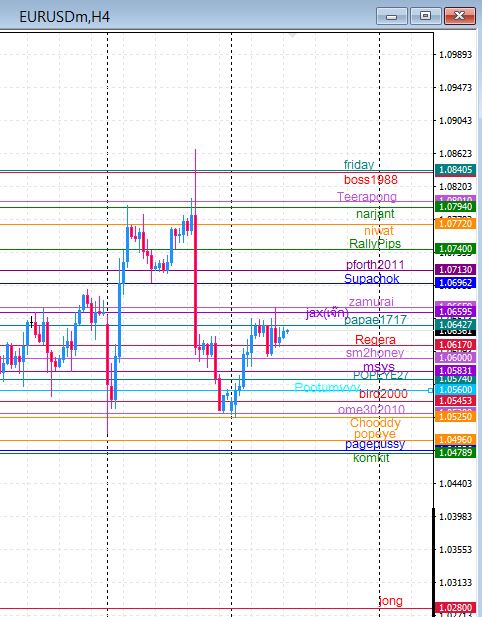This screenshot has width=482, height=617.
Task: Click the komkit green line label
Action: pyautogui.click(x=371, y=458)
